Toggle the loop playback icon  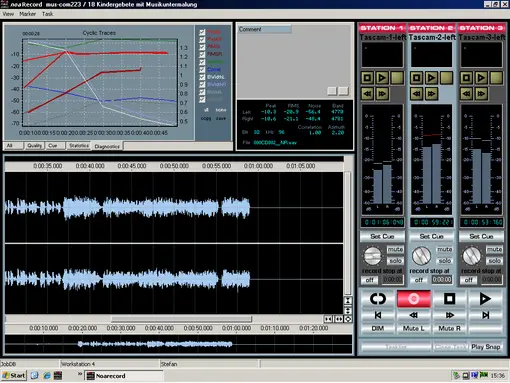pos(378,298)
